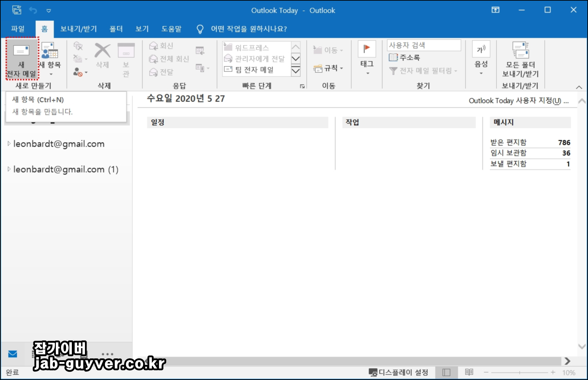Collapse the ribbon with the chevron

(579, 87)
